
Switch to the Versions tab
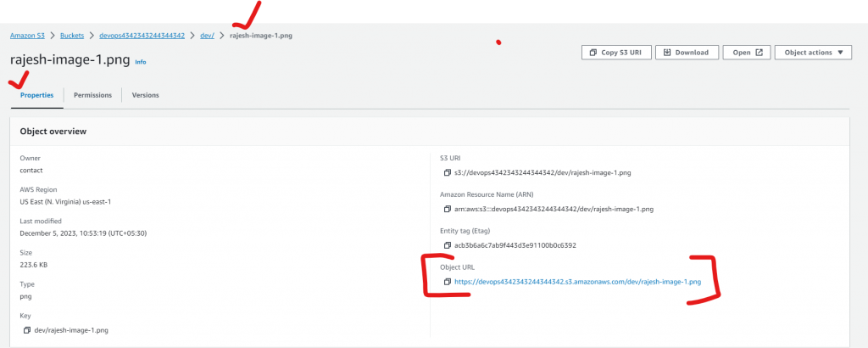pos(145,95)
